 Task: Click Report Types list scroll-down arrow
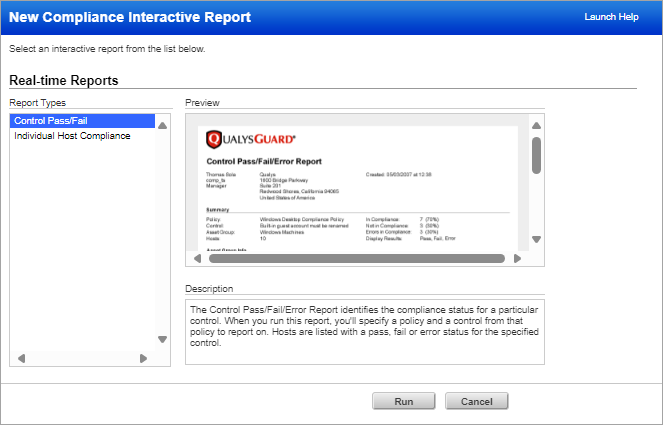pyautogui.click(x=162, y=339)
